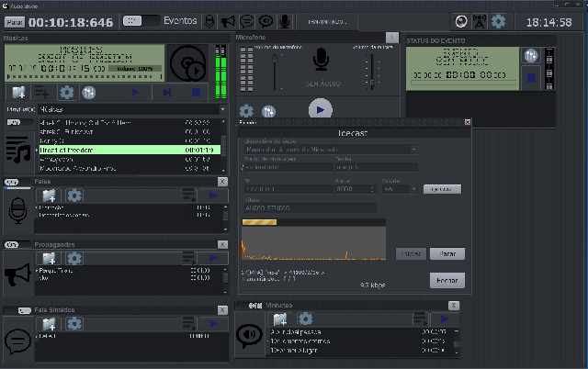588x369 pixels.
Task: Stop the music player
Action: [x=196, y=93]
